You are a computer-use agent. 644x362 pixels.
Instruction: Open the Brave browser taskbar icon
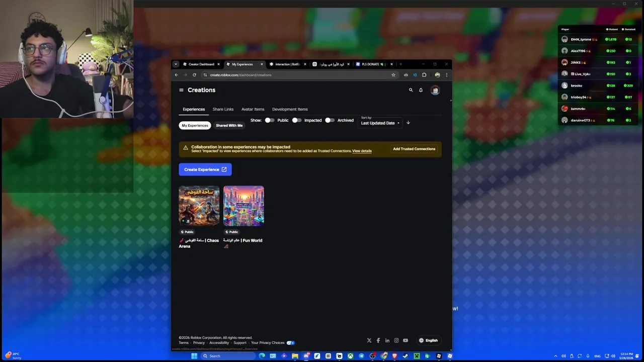click(x=394, y=356)
